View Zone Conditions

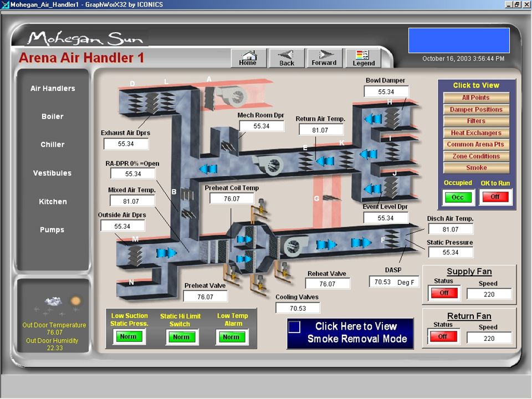click(x=476, y=156)
